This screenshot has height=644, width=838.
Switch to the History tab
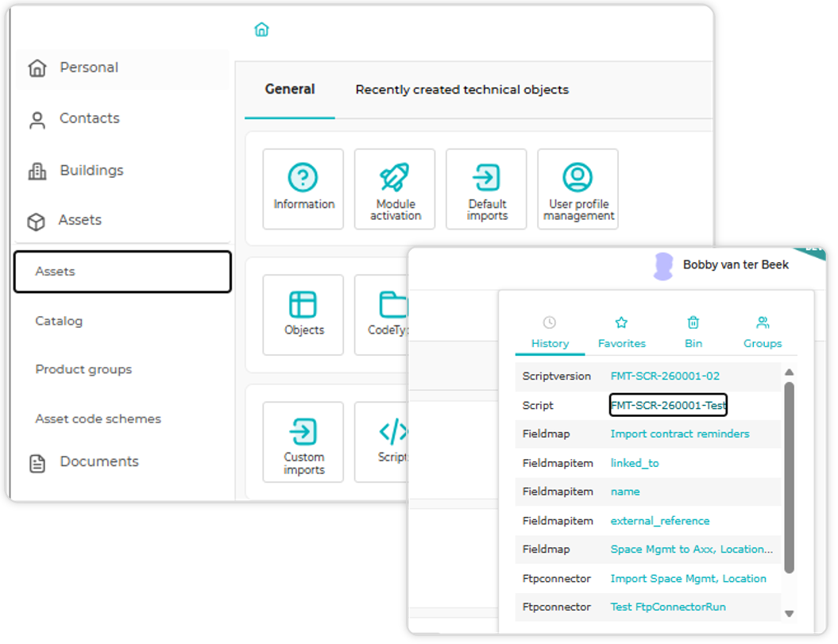[x=550, y=334]
